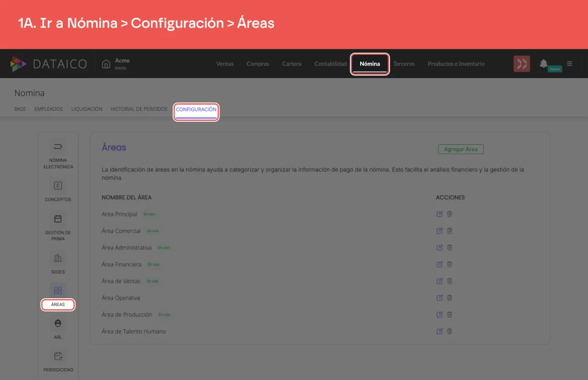
Task: Open the hamburger menu in top bar
Action: pos(570,63)
